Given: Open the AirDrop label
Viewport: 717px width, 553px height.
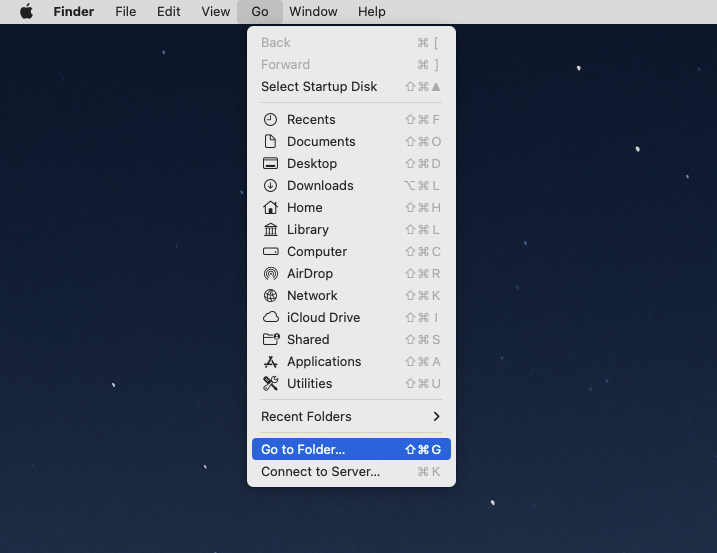Looking at the screenshot, I should (x=310, y=274).
